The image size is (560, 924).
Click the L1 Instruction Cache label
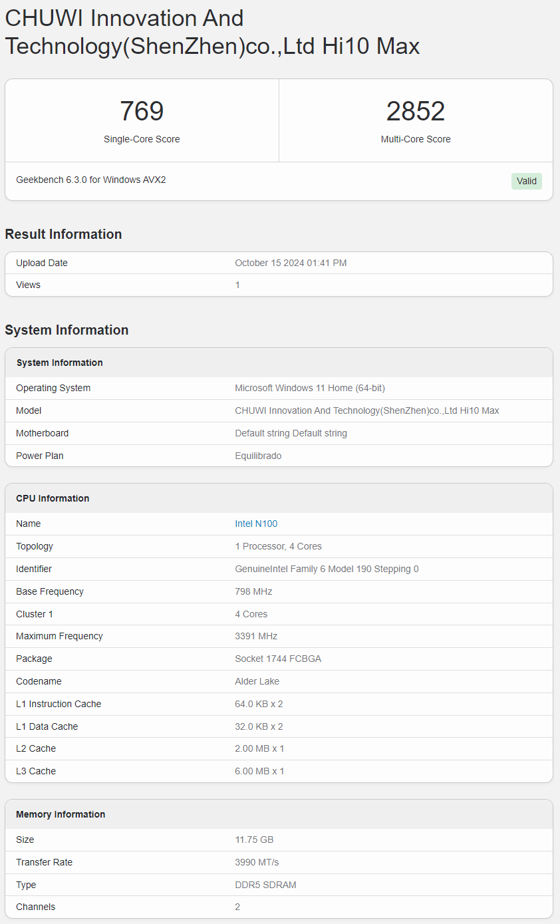pos(59,704)
